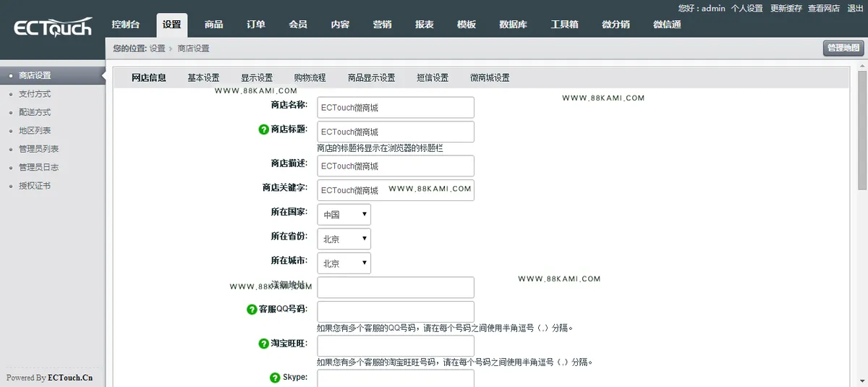Screen dimensions: 868x387
Task: Click the ECTouch logo
Action: (x=53, y=27)
